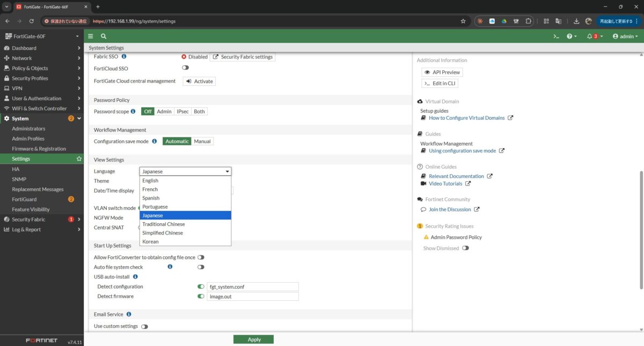Go to Firmware & Registration page
644x346 pixels.
point(39,149)
